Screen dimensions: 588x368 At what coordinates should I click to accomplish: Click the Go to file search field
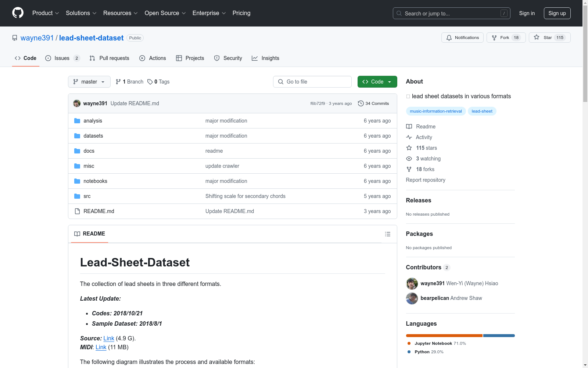click(x=312, y=82)
